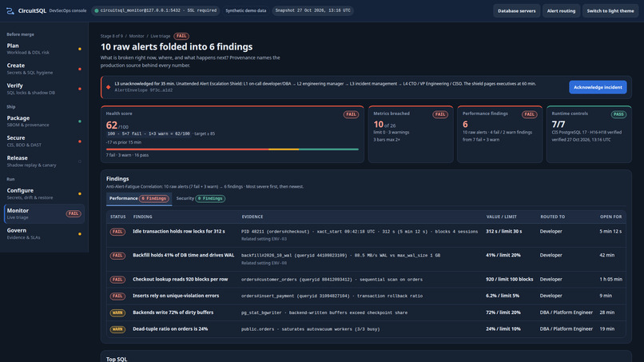Open Idle transaction holds row locks finding

coord(366,235)
